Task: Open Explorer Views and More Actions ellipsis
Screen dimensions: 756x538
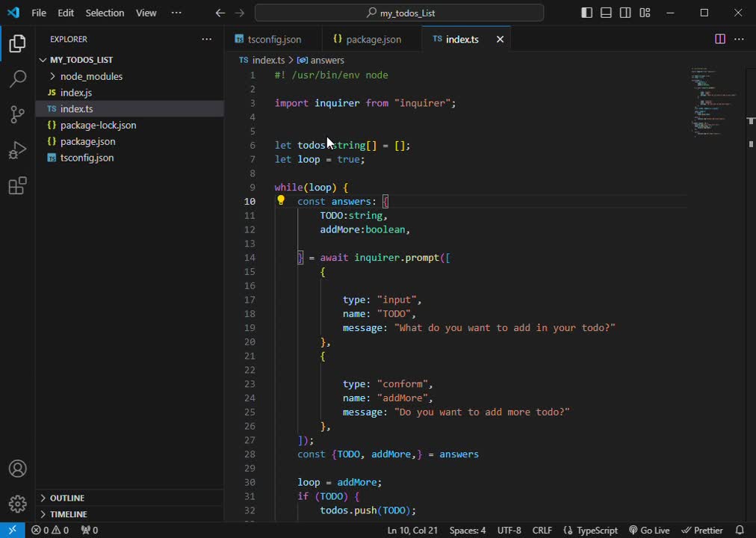Action: (x=207, y=39)
